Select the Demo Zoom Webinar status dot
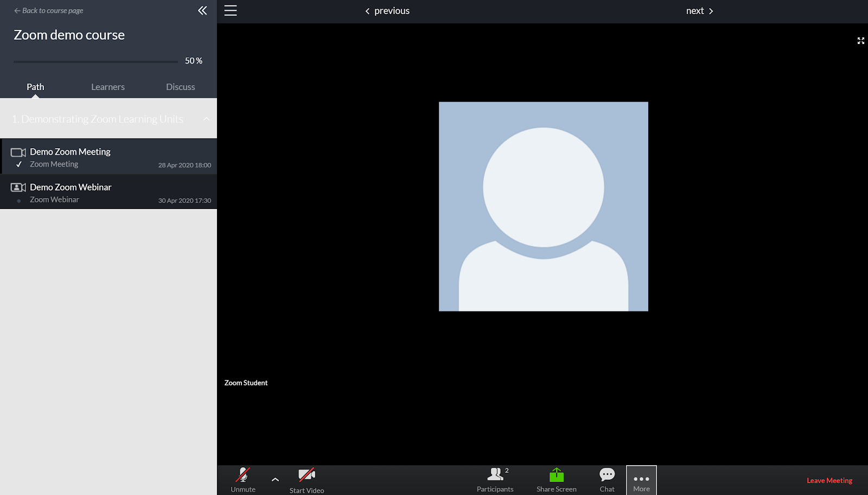 pos(20,199)
